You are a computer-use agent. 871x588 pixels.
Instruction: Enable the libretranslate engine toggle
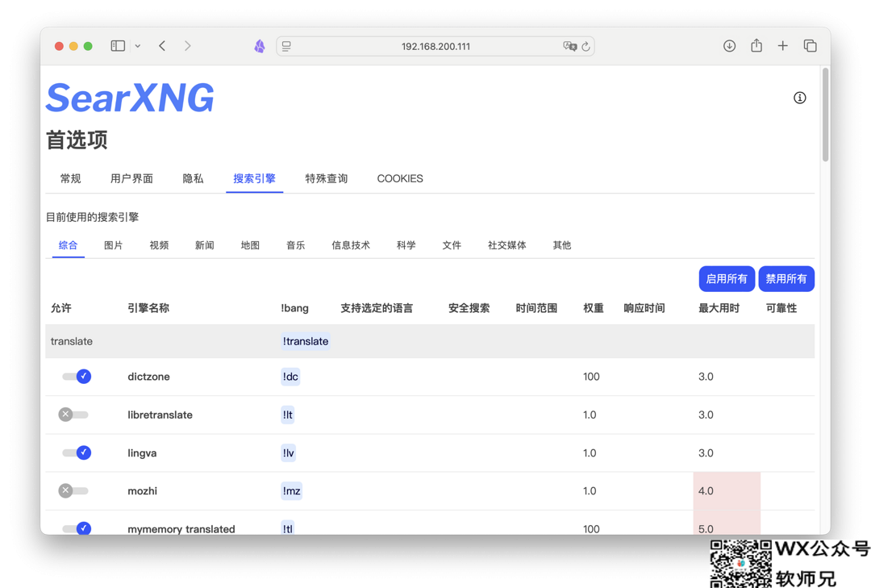point(73,415)
